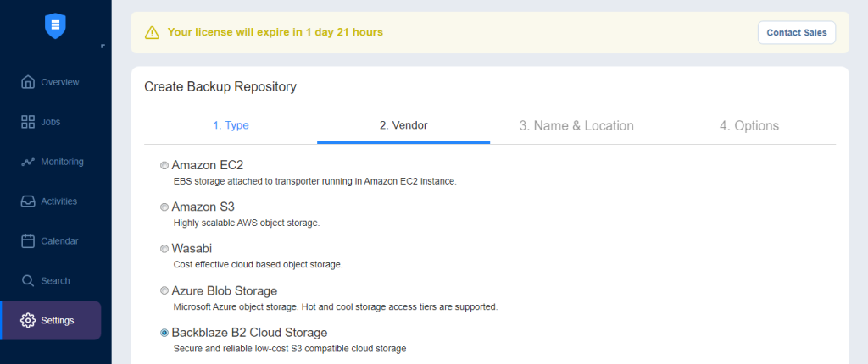Click the Contact Sales button
Viewport: 868px width, 364px height.
pos(797,33)
